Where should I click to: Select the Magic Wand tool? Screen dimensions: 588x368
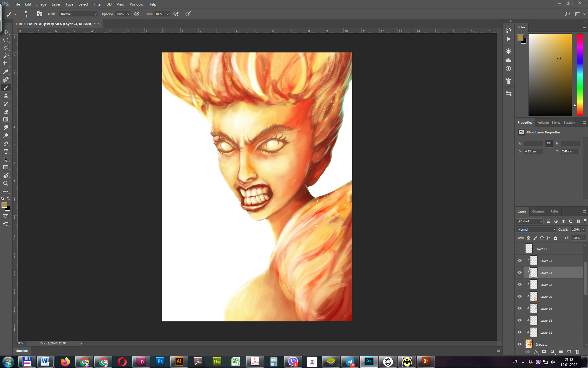6,56
